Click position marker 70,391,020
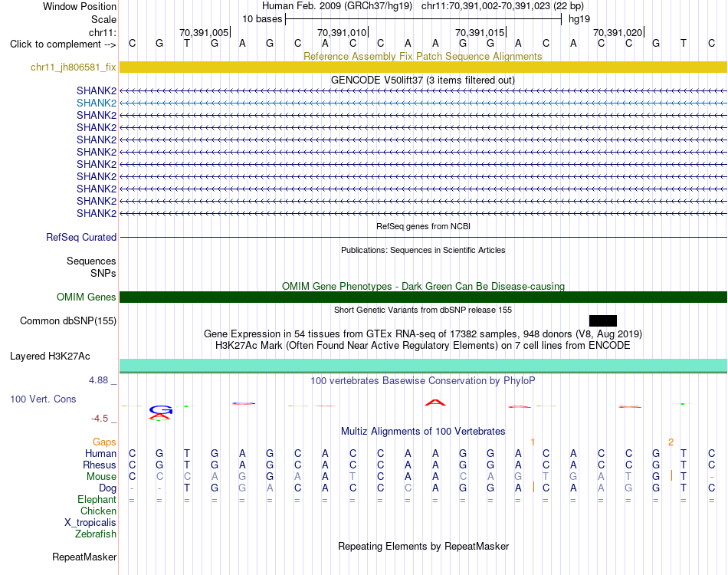This screenshot has height=575, width=728. pos(618,32)
